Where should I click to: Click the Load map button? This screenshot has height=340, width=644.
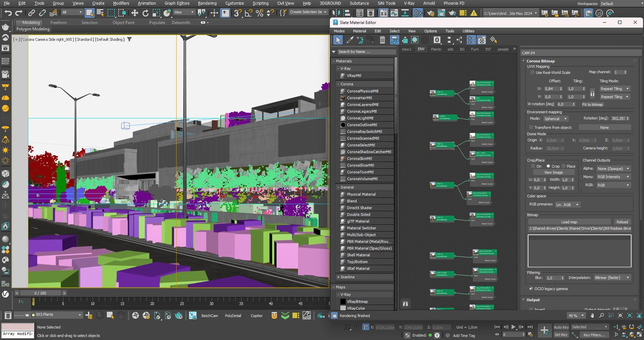(x=569, y=222)
